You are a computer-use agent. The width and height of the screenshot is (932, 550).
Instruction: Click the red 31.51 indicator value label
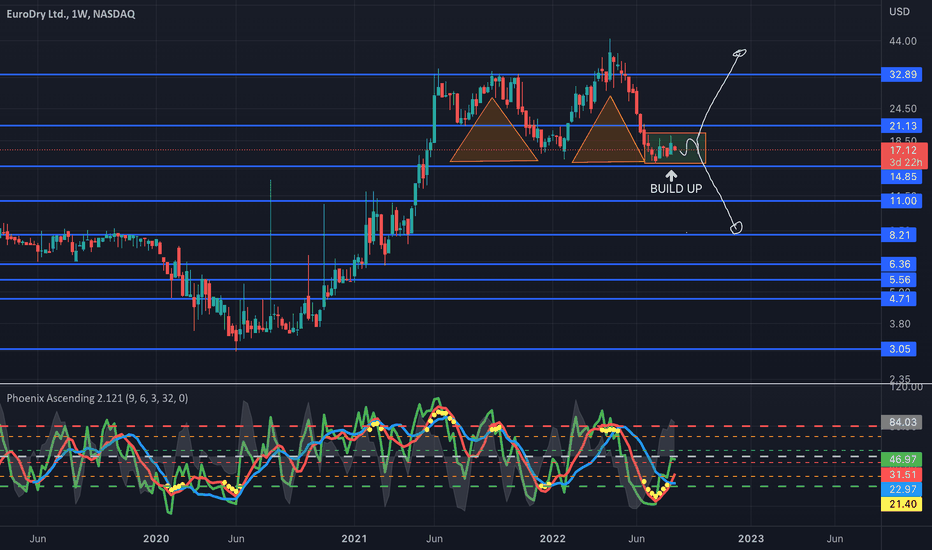click(x=902, y=474)
